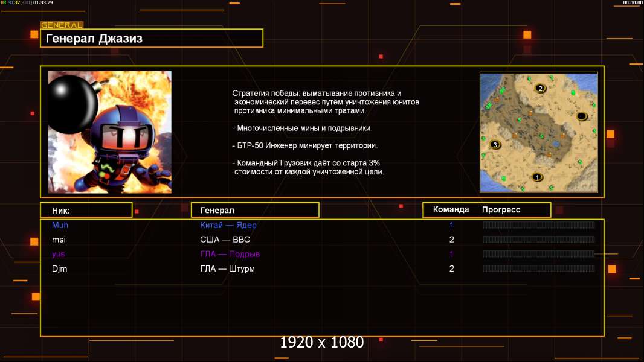Click the БТР-50 Инженер минирует территории line

tap(304, 145)
